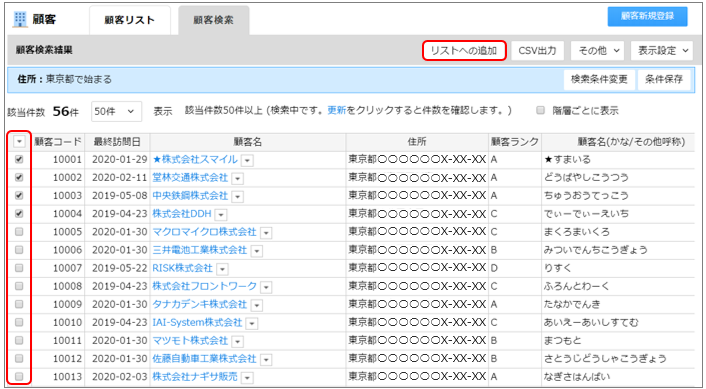This screenshot has height=389, width=706.
Task: Check the checkbox for customer 10013
Action: pyautogui.click(x=19, y=376)
